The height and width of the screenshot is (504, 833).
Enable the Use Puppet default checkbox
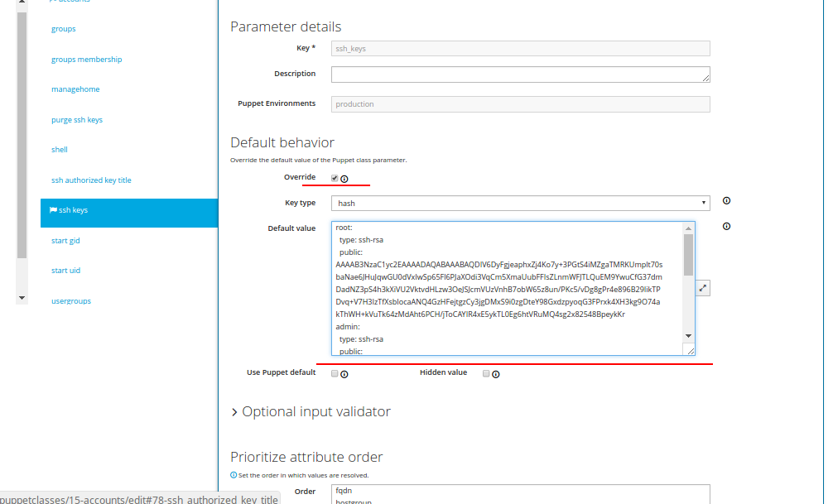coord(335,373)
